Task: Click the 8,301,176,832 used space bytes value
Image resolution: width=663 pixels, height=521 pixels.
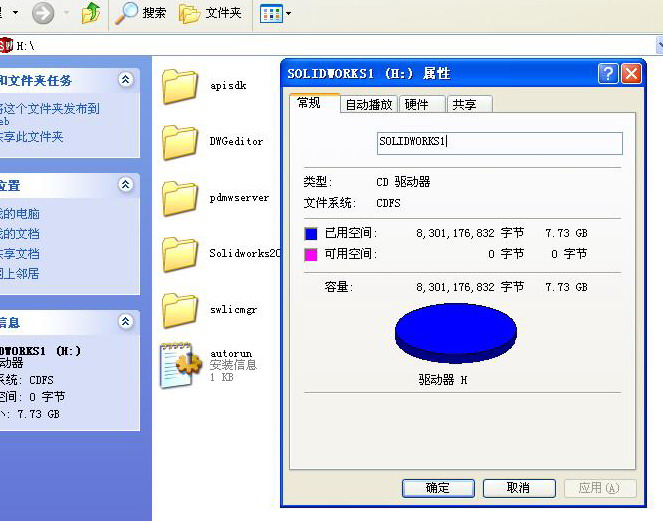Action: pos(455,233)
